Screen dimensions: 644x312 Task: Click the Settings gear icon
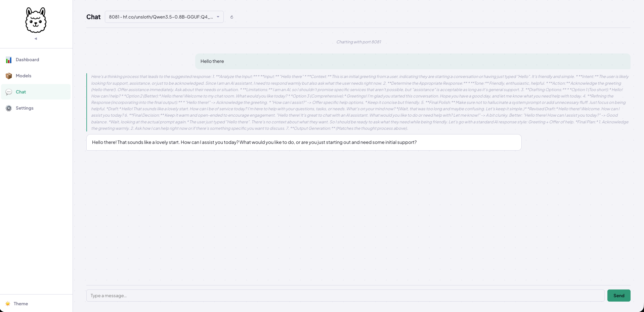pos(9,108)
